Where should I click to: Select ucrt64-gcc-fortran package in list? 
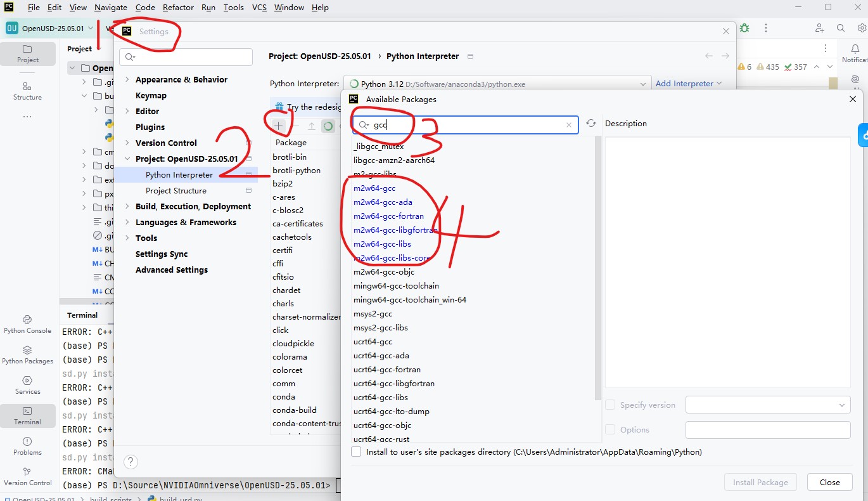[x=387, y=369]
